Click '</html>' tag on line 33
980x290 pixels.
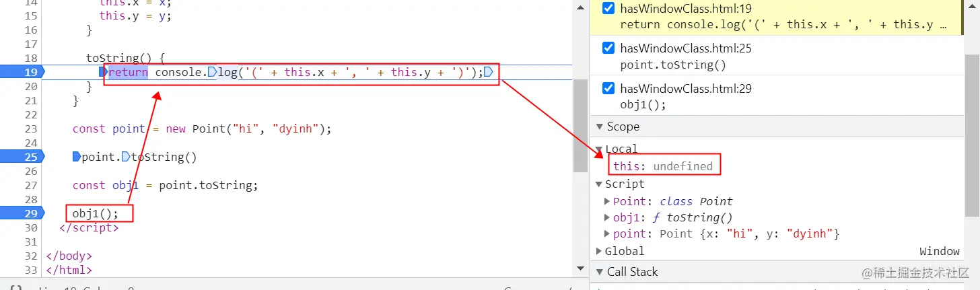69,270
